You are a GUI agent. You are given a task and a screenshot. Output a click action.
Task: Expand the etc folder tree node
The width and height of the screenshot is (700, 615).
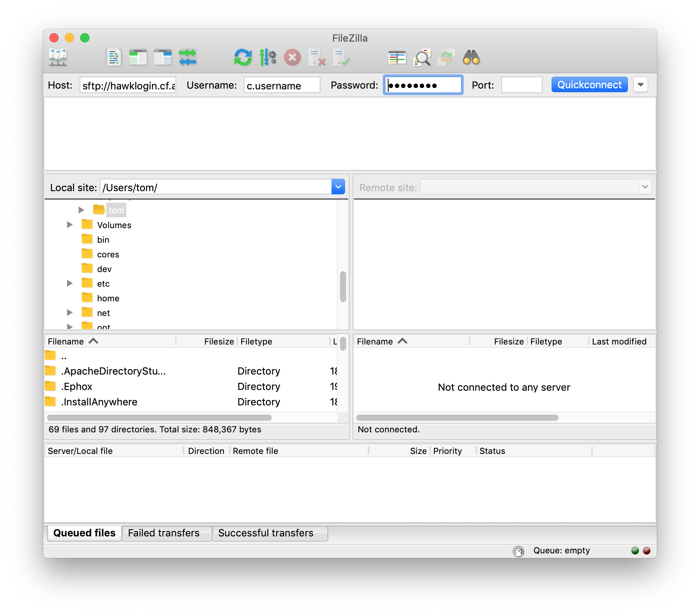(x=69, y=283)
